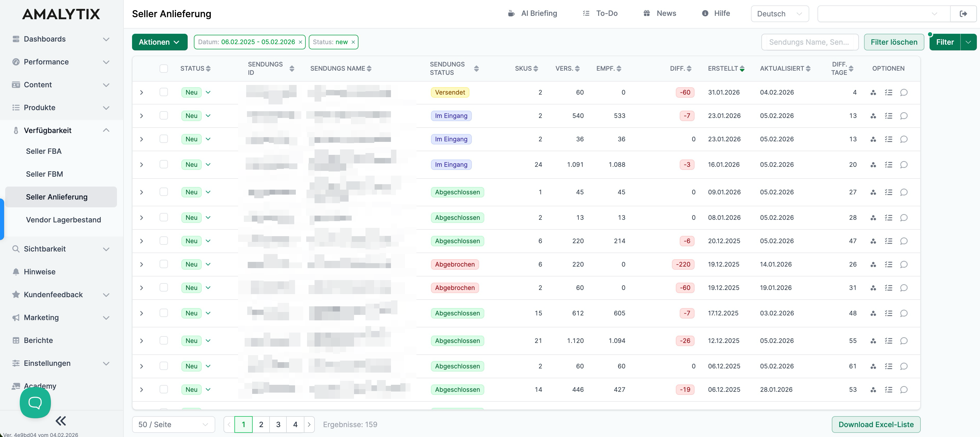Expand the first shipment row details
This screenshot has width=980, height=437.
141,92
